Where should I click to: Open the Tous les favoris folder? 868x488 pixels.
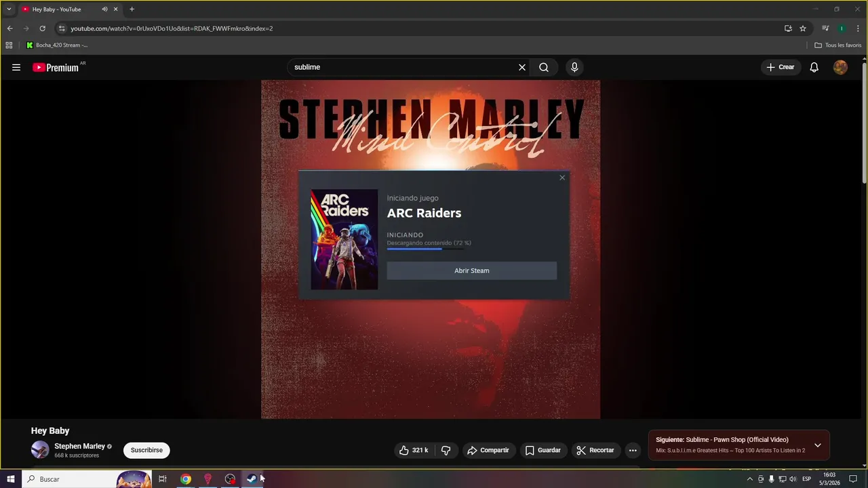pyautogui.click(x=838, y=45)
